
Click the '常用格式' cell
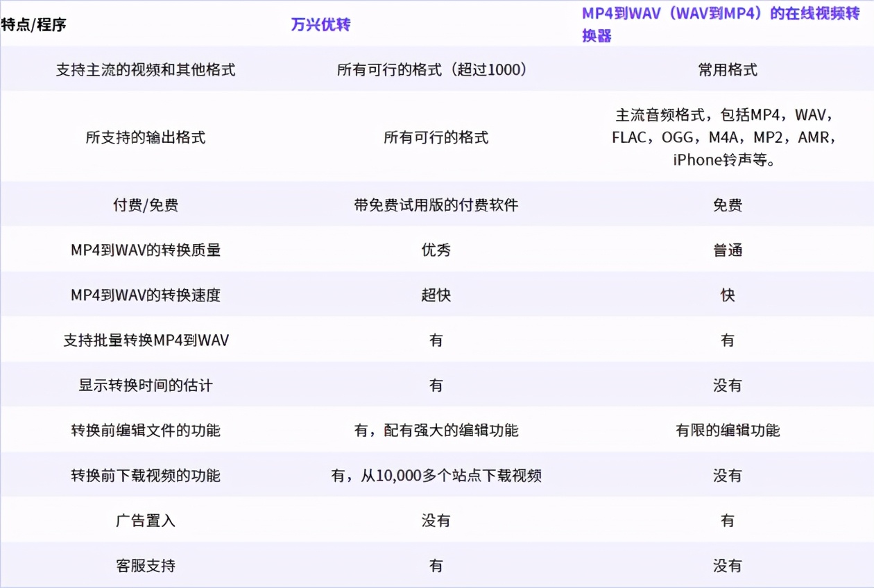[x=728, y=70]
